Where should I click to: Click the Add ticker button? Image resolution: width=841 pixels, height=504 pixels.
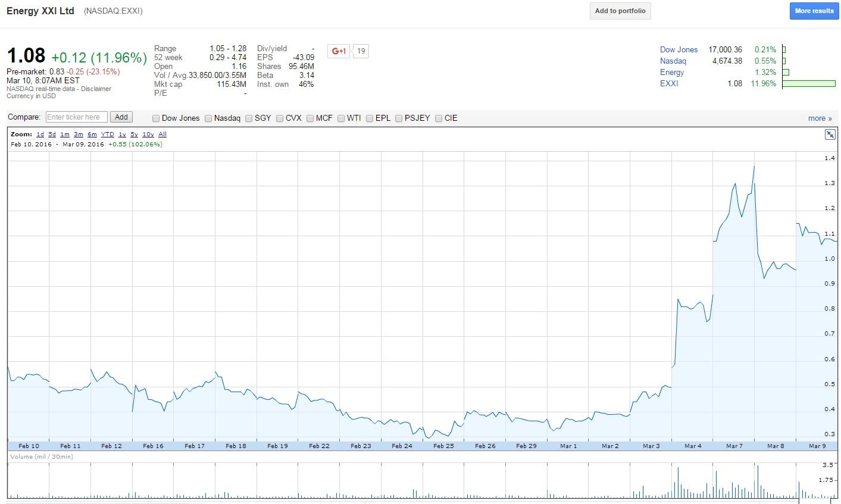(121, 117)
